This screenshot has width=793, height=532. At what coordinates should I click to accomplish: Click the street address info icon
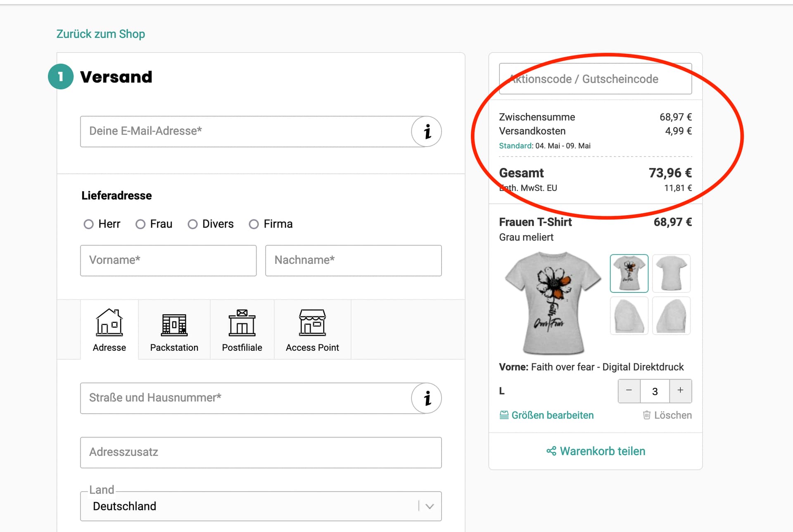coord(427,398)
